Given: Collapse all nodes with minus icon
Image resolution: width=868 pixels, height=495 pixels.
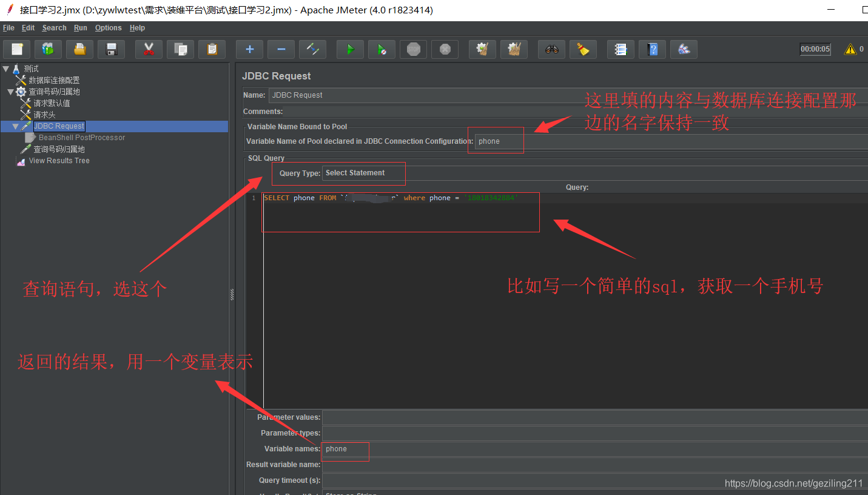Looking at the screenshot, I should point(281,49).
